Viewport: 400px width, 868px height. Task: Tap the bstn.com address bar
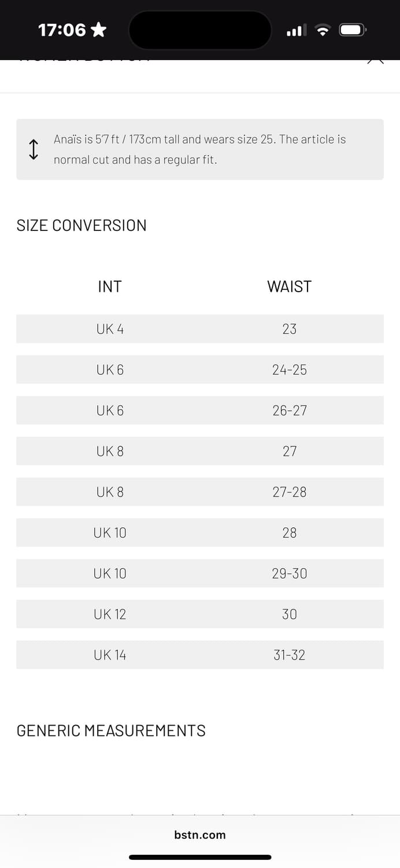pyautogui.click(x=200, y=834)
